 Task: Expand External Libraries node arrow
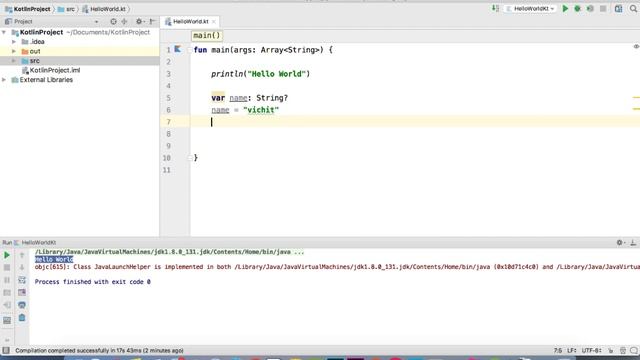(x=4, y=80)
